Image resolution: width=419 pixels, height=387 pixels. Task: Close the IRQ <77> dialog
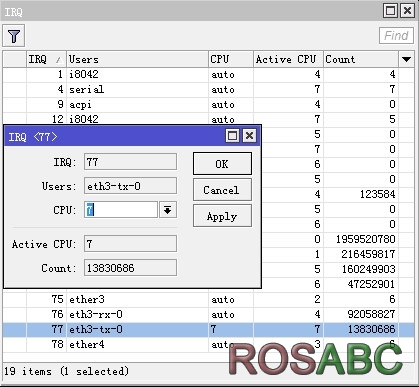click(249, 136)
